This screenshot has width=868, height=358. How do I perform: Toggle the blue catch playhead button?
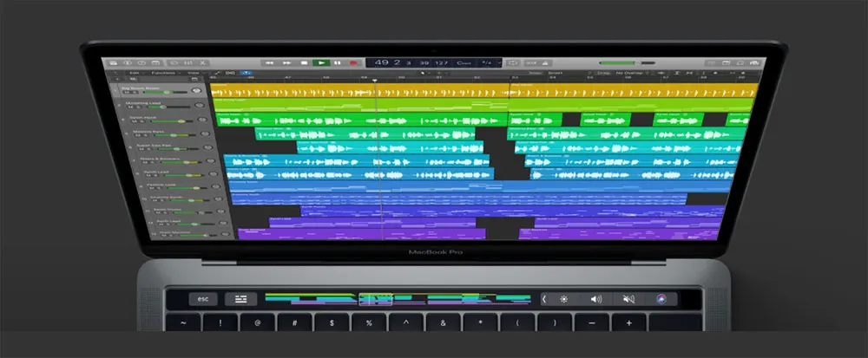(247, 73)
